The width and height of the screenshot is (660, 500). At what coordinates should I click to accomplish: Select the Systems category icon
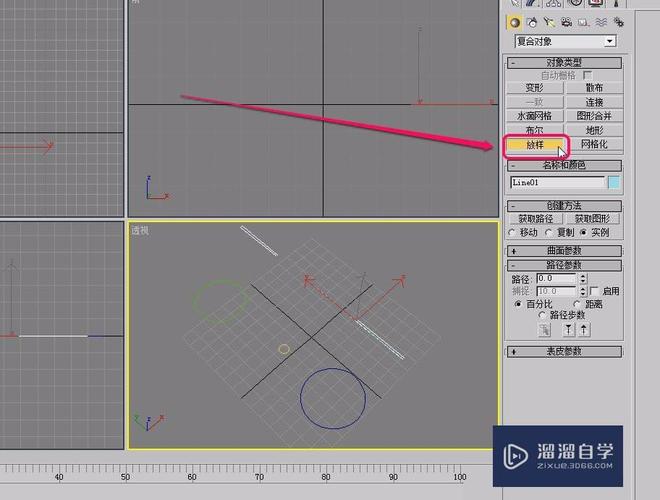coord(618,22)
